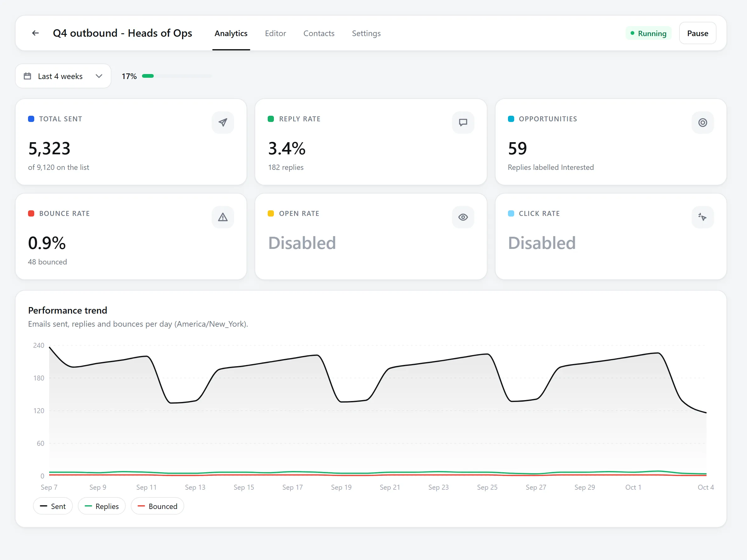This screenshot has width=747, height=560.
Task: Click the 0.9% bounce rate value
Action: click(x=47, y=243)
